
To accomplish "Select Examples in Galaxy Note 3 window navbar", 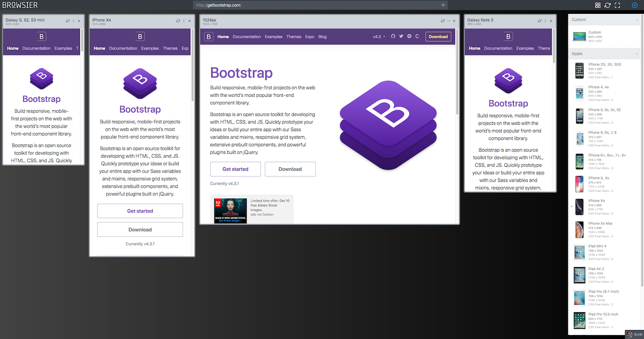I will pos(525,48).
